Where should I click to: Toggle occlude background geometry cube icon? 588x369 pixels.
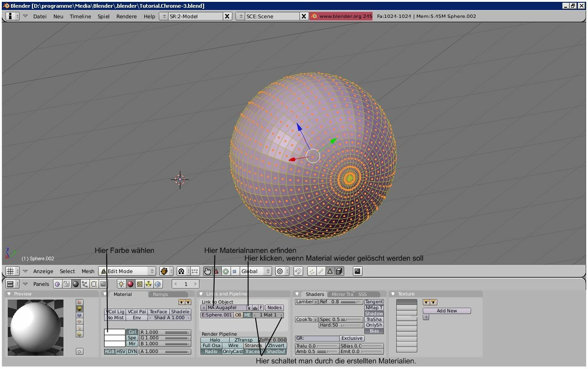[339, 271]
